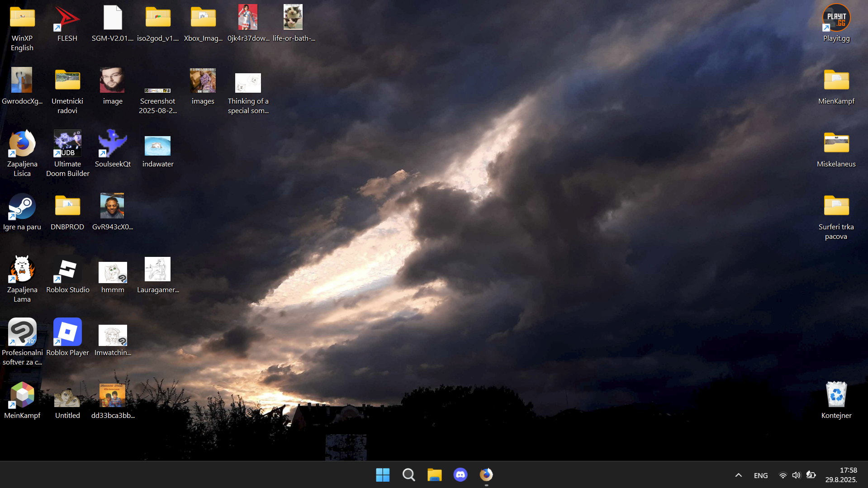This screenshot has height=488, width=868.
Task: Select the Playit.gg desktop shortcut
Action: click(836, 19)
